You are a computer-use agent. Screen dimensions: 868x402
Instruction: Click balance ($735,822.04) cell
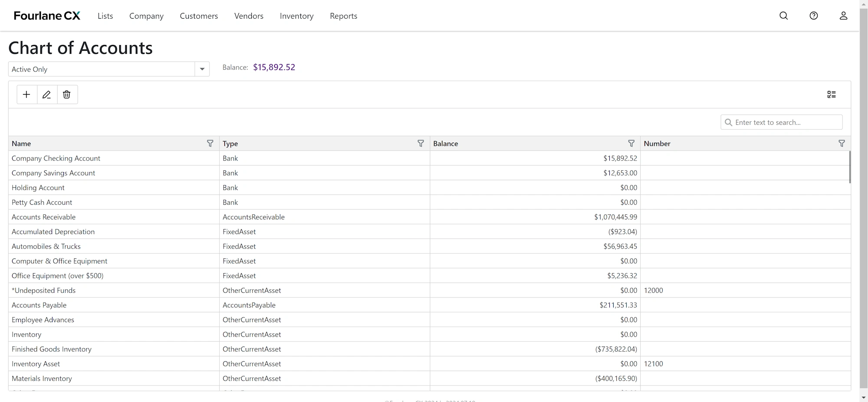pyautogui.click(x=535, y=349)
